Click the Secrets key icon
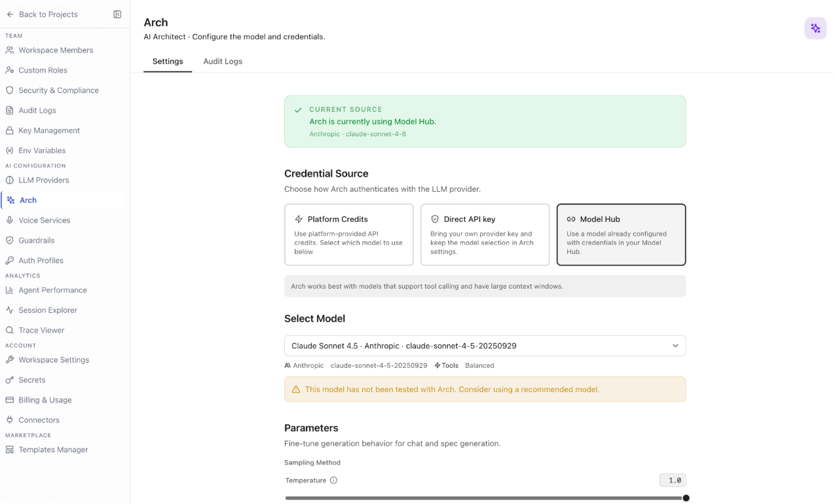This screenshot has height=504, width=835. click(10, 380)
